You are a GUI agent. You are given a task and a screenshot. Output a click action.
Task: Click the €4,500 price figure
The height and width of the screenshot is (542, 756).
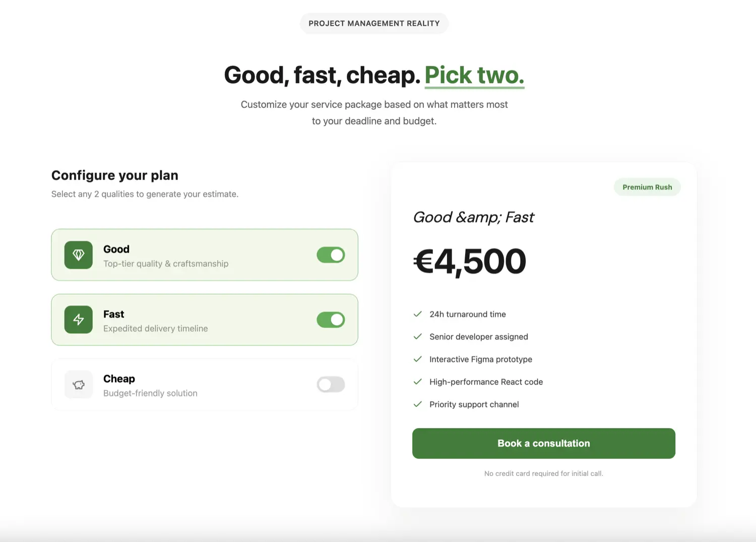(x=469, y=261)
